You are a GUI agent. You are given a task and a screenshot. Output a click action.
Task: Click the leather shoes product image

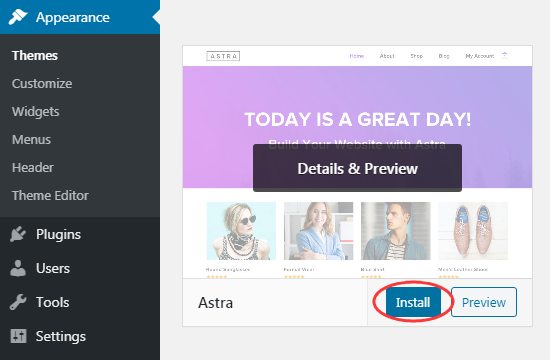point(473,231)
